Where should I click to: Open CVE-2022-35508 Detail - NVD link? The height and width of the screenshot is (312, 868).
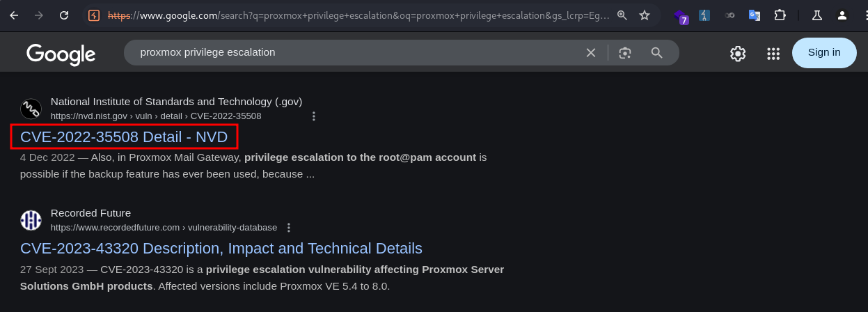(x=124, y=137)
